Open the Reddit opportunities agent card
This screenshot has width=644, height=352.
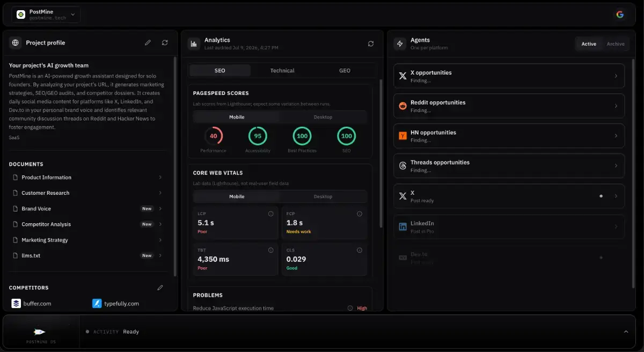(x=509, y=106)
